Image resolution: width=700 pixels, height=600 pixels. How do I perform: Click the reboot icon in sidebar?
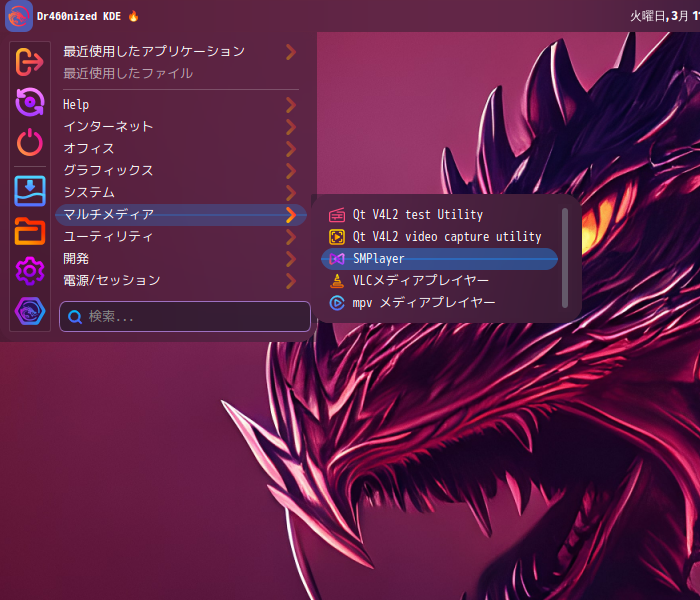[x=30, y=102]
